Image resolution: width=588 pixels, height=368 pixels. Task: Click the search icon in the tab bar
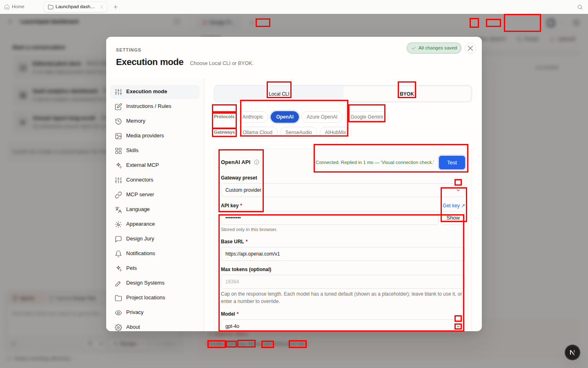[x=580, y=7]
